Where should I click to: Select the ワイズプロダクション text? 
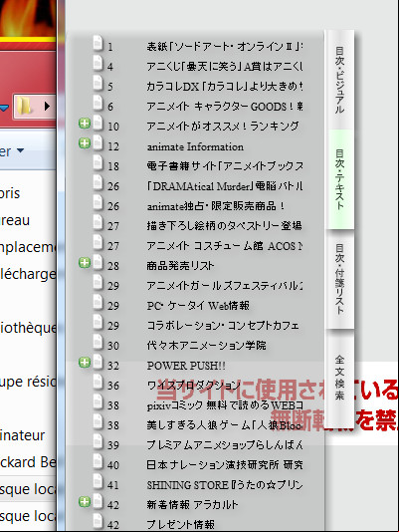(x=194, y=386)
